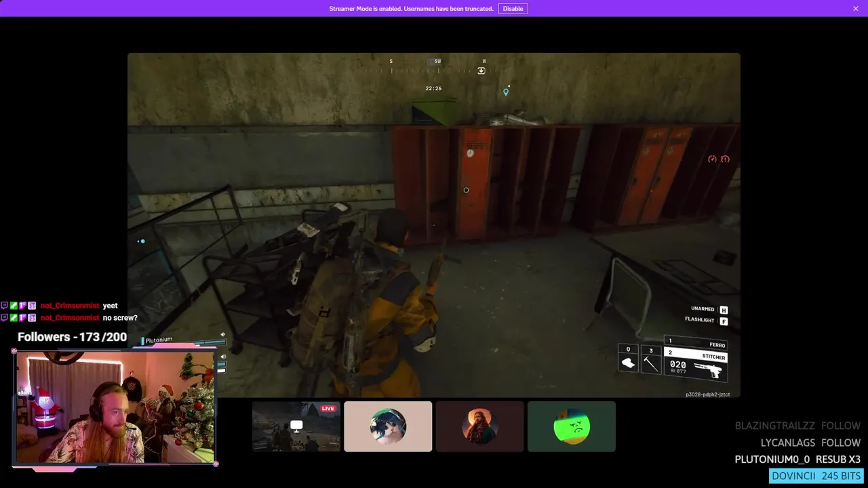Click the streamer webcam feed
Screen dimensions: 868x488
[115, 407]
